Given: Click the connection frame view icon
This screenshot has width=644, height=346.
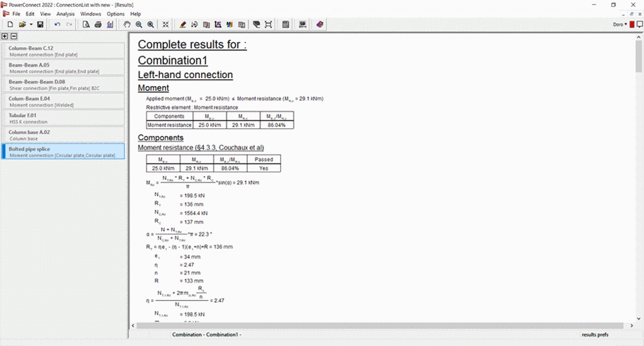Looking at the screenshot, I should click(268, 25).
